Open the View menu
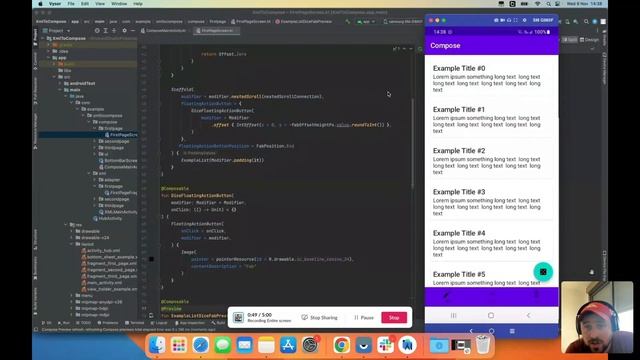Image resolution: width=640 pixels, height=360 pixels. pyautogui.click(x=100, y=4)
